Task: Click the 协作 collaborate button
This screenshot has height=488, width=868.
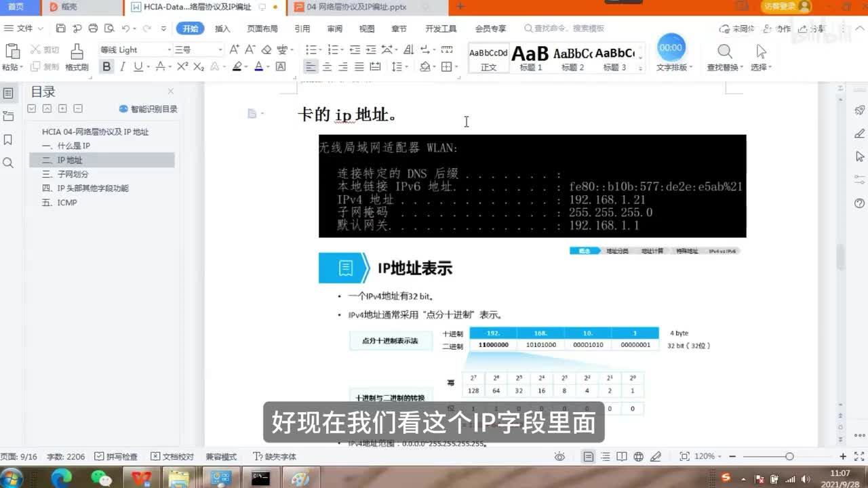Action: coord(777,28)
